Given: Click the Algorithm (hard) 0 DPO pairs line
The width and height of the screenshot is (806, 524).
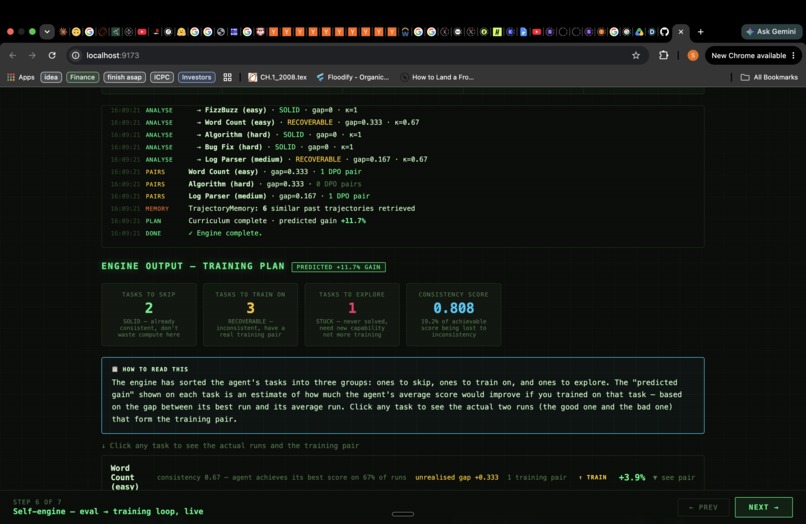Looking at the screenshot, I should 235,184.
